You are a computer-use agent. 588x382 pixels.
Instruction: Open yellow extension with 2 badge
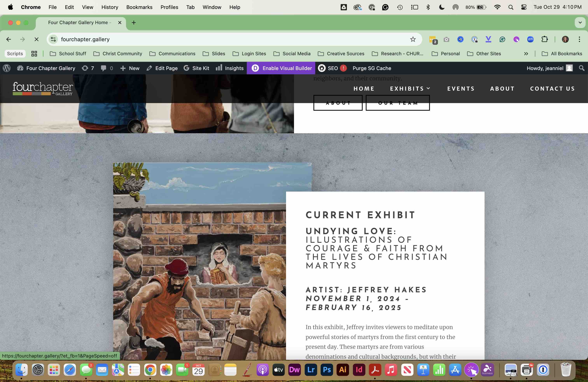(433, 40)
